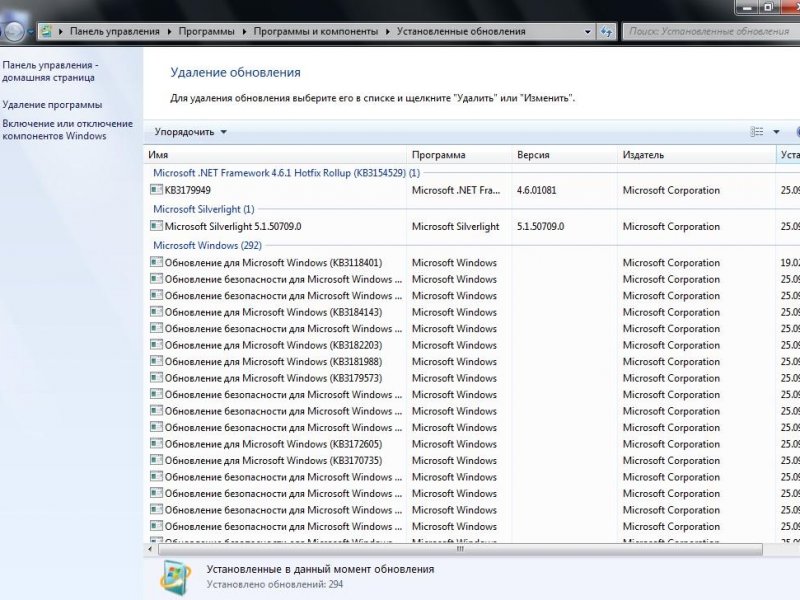This screenshot has height=600, width=800.
Task: Select the KB3179949 update row
Action: [x=472, y=190]
